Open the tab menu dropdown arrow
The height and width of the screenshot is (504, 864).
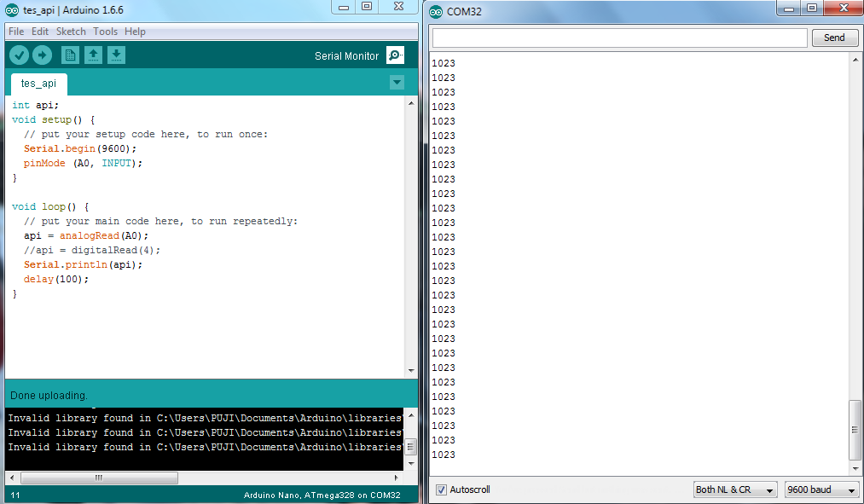(397, 83)
